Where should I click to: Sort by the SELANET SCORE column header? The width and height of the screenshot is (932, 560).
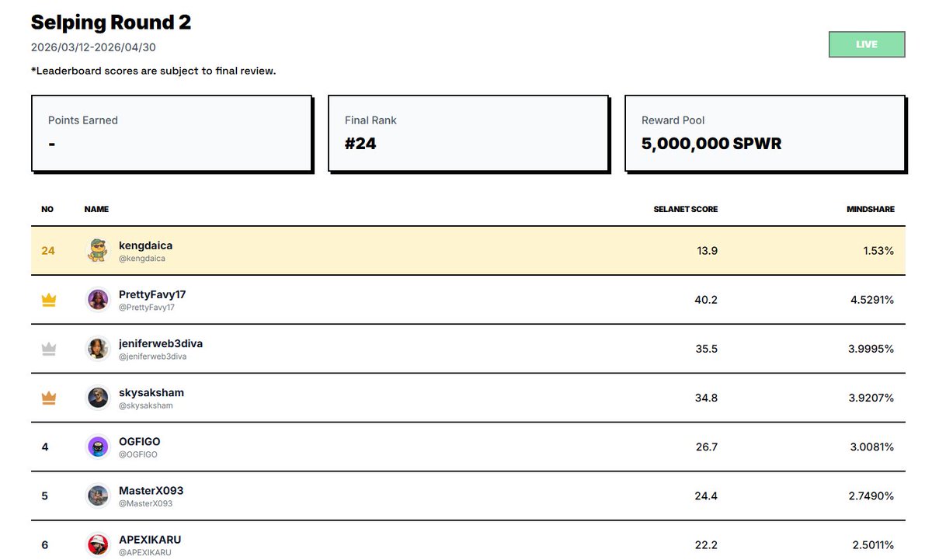tap(685, 209)
